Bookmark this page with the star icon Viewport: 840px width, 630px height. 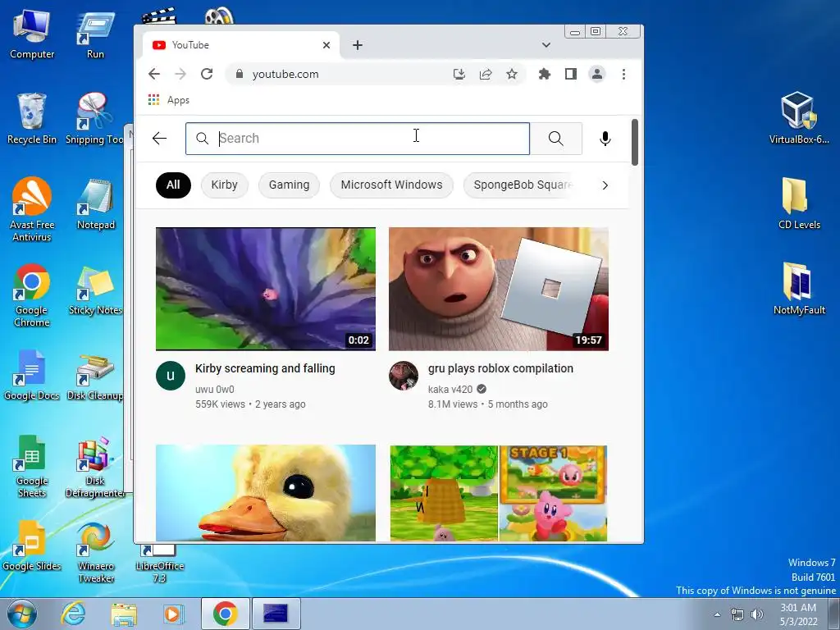512,74
